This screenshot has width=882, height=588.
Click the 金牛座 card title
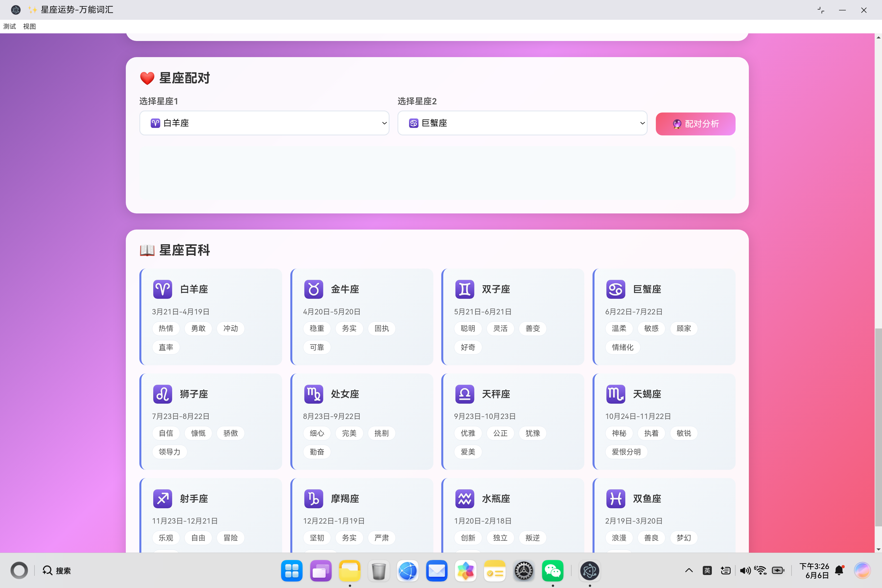pos(345,289)
